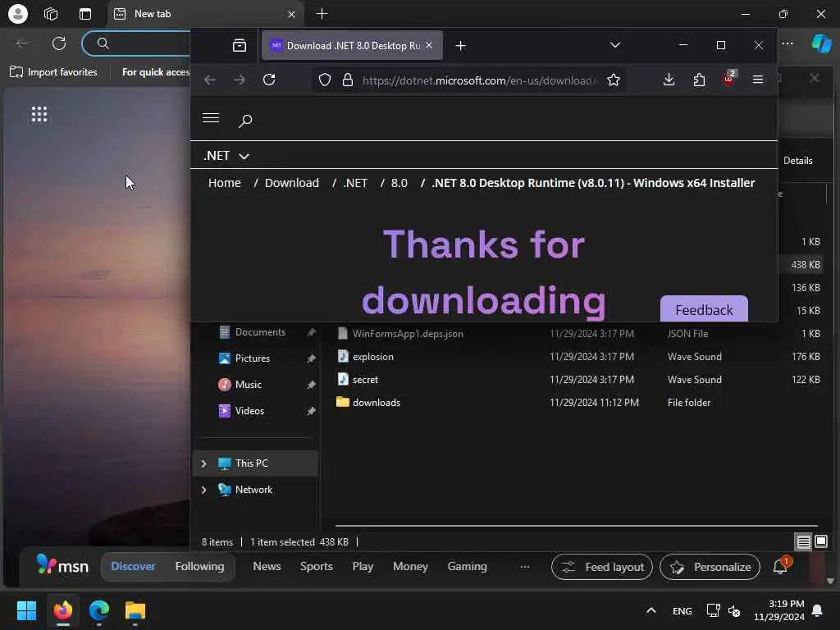
Task: Click the Personalize button
Action: pyautogui.click(x=710, y=567)
